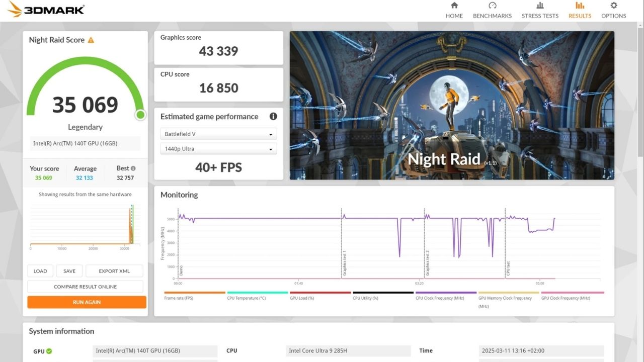Toggle CPU Temperature legend series

point(257,293)
